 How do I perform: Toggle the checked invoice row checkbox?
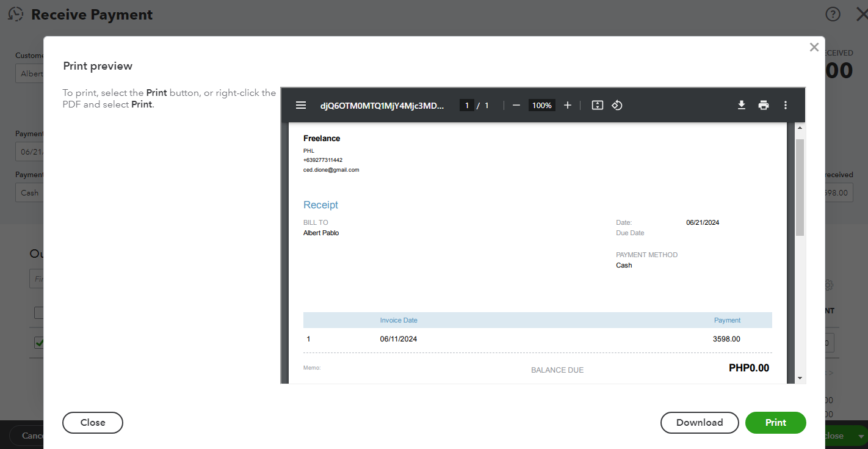click(38, 343)
